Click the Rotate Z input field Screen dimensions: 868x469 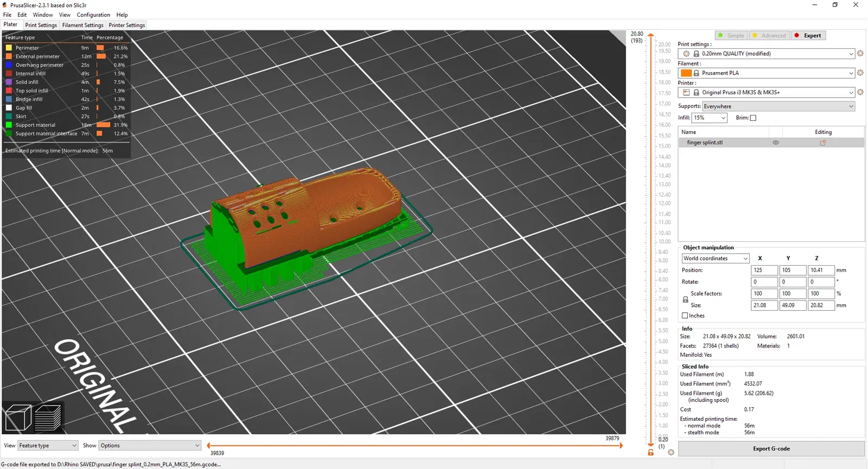click(x=821, y=282)
